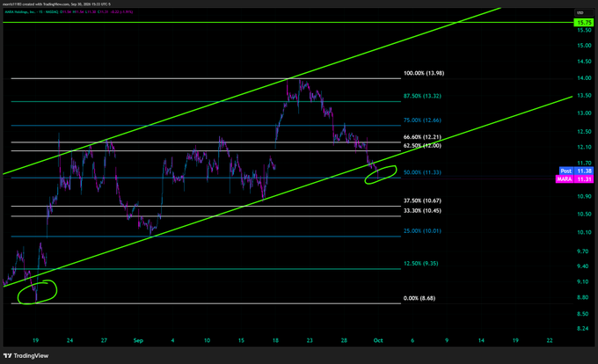Select the 66.60% (12.21) Fibonacci label
Viewport: 598px width, 364px height.
pos(422,137)
